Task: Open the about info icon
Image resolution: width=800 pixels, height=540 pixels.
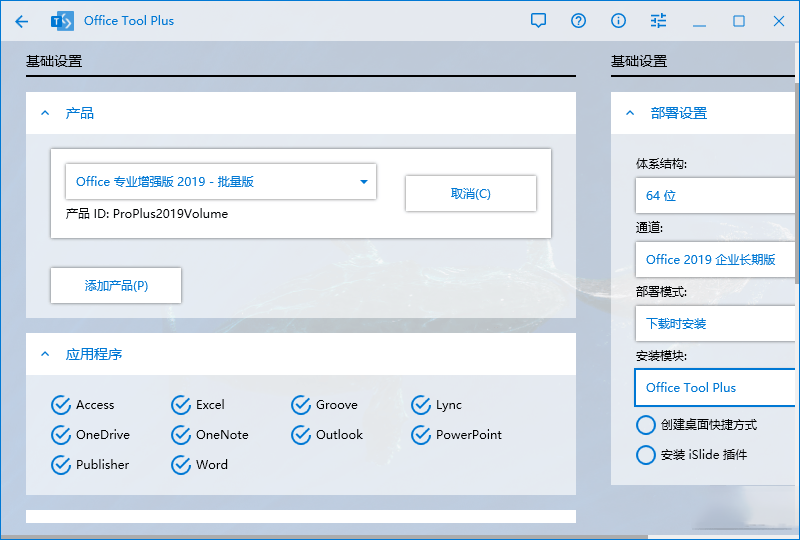Action: click(x=618, y=21)
